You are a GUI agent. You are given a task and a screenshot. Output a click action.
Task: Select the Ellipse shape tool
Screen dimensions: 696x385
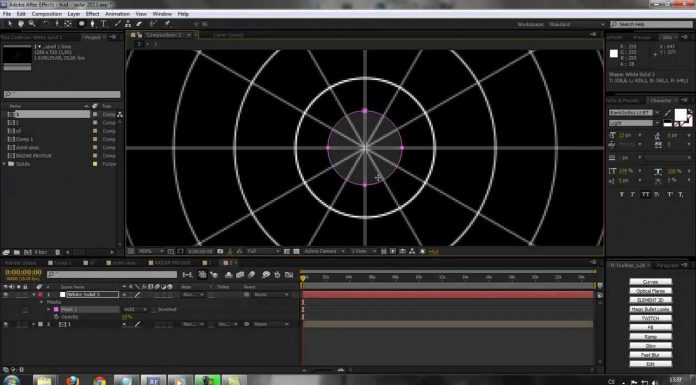82,24
